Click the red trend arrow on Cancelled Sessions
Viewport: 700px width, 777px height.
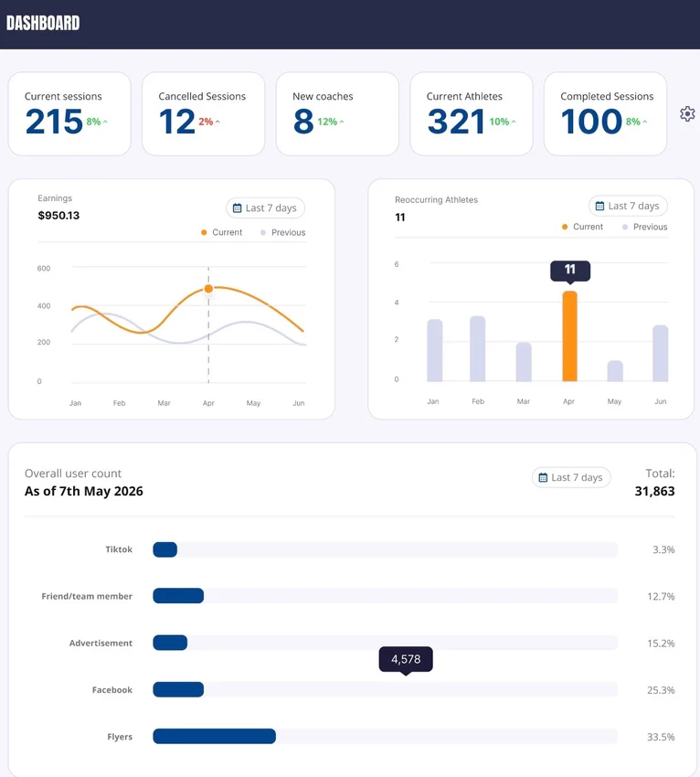click(217, 122)
